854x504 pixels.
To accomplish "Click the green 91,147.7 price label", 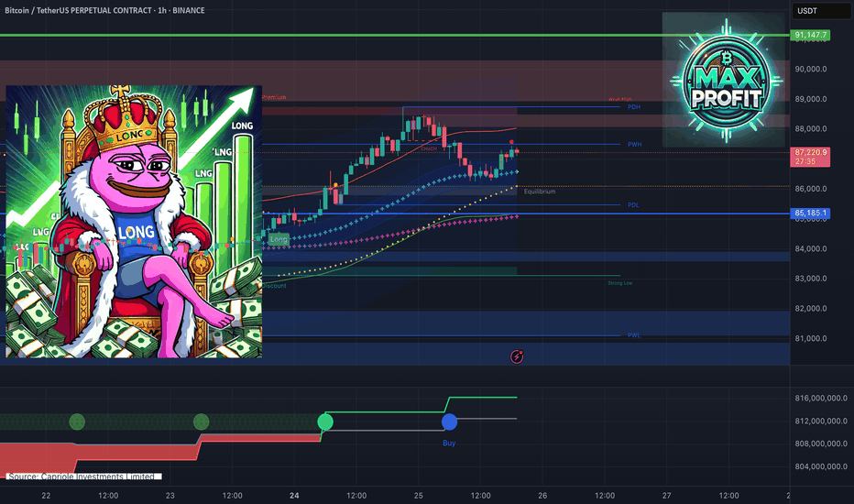I will pyautogui.click(x=810, y=35).
